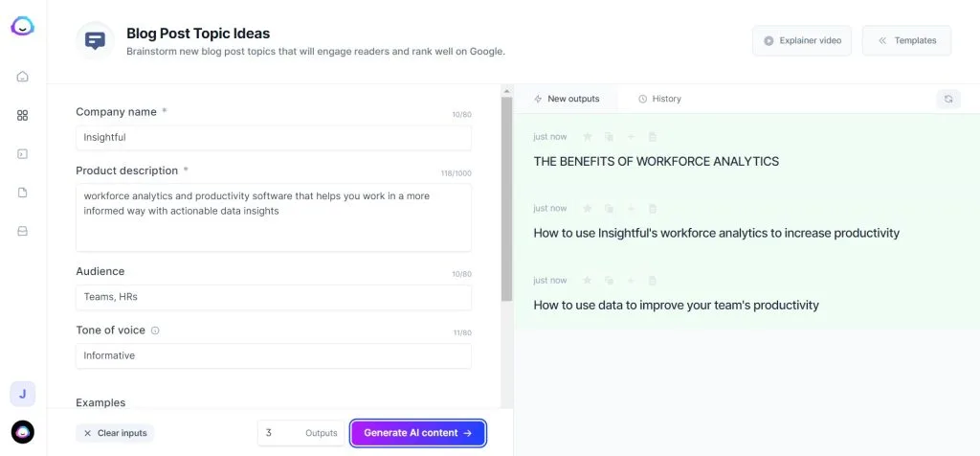Copy the 'How to use Insightful's workforce analytics' output

coord(609,208)
